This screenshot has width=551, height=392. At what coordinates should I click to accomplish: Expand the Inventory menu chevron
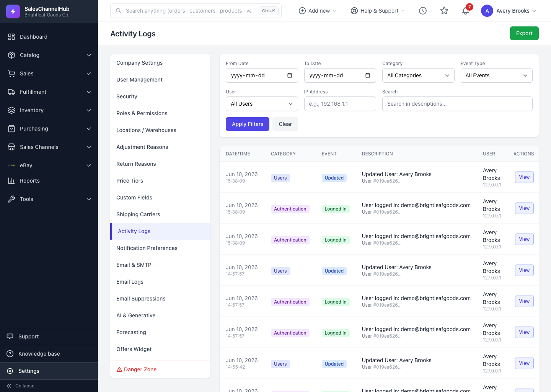point(89,110)
